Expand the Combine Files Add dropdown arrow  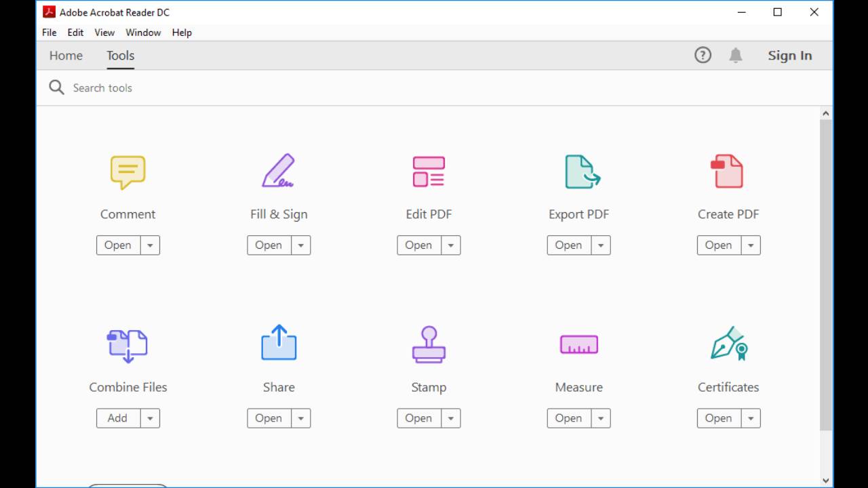pyautogui.click(x=150, y=418)
